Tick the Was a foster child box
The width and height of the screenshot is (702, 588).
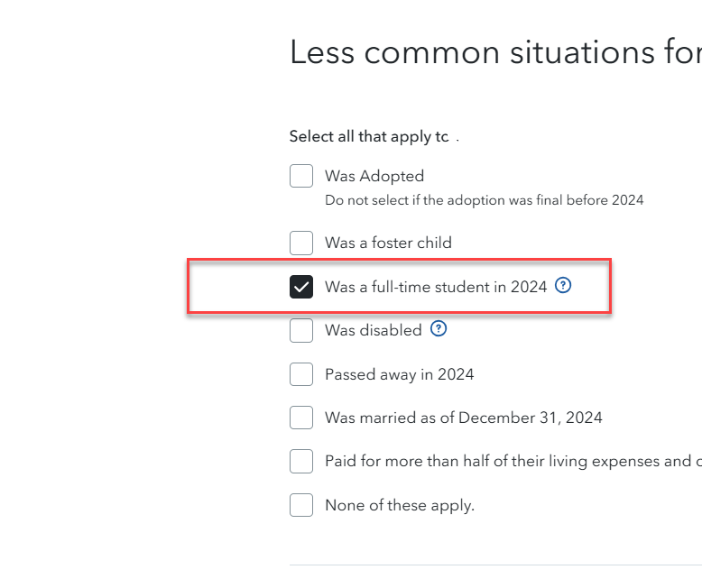301,243
